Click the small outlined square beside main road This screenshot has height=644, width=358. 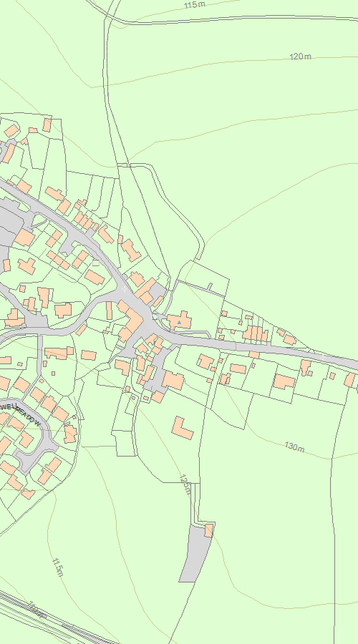point(96,263)
